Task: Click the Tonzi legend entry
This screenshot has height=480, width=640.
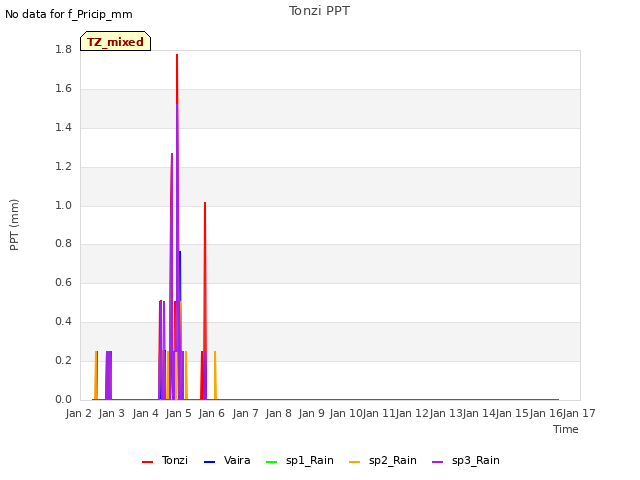Action: [x=165, y=460]
